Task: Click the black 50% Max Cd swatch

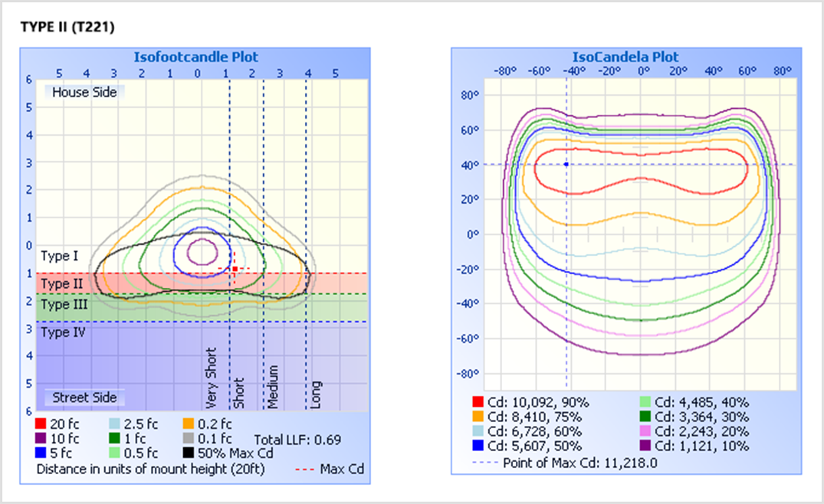Action: pos(188,453)
